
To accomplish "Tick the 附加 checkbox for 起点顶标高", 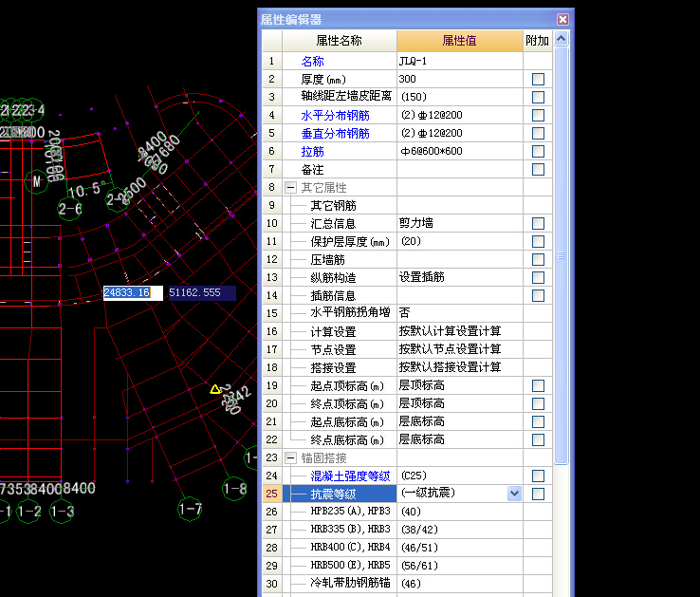I will [x=538, y=385].
